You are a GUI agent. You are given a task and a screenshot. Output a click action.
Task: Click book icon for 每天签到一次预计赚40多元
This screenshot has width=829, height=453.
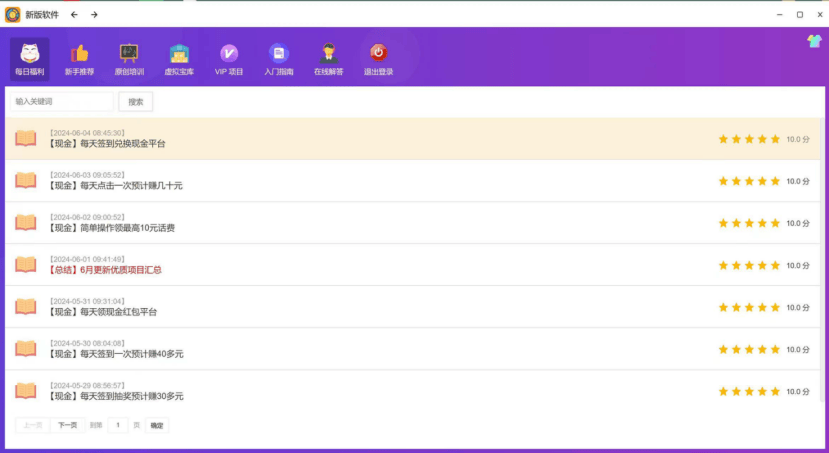[25, 349]
